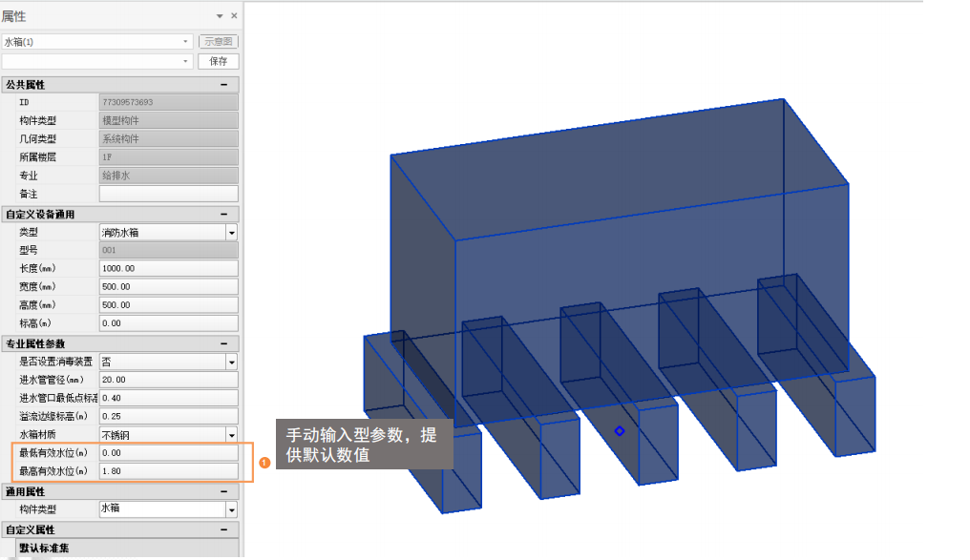Screen dimensions: 970x560
Task: Select the 最高有效水位 field showing 1.80
Action: click(x=168, y=471)
